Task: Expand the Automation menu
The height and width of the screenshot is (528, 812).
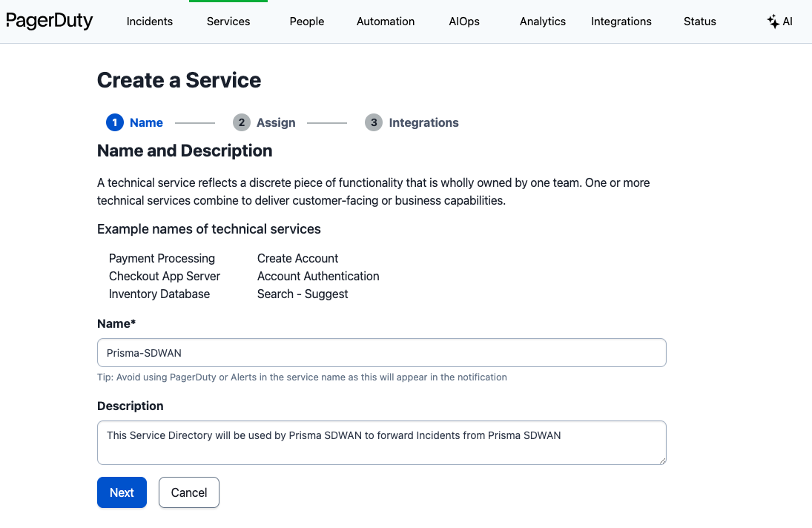Action: coord(386,22)
